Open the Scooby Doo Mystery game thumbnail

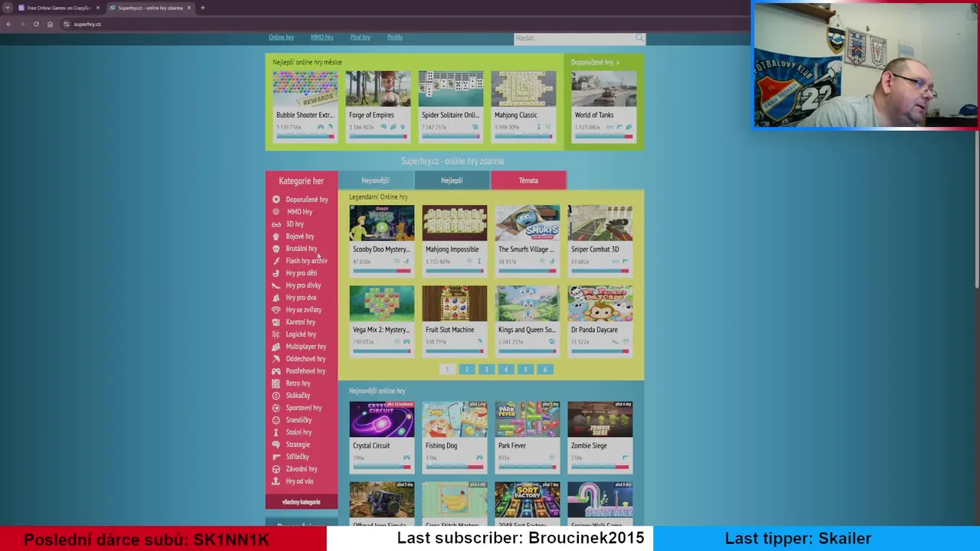pos(381,223)
